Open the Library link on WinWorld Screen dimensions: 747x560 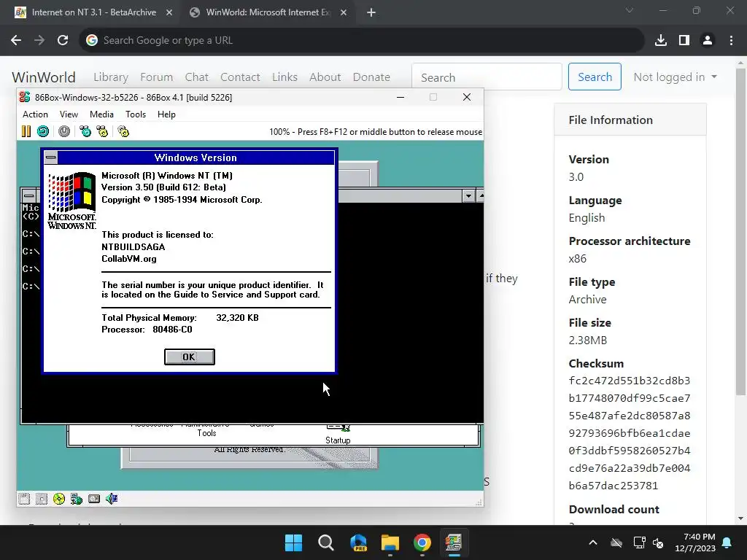pos(111,77)
